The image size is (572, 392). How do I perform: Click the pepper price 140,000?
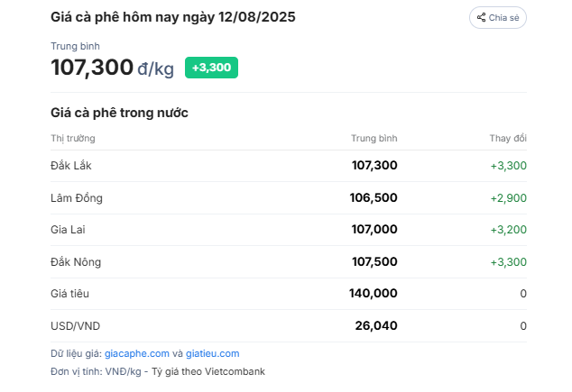click(374, 293)
